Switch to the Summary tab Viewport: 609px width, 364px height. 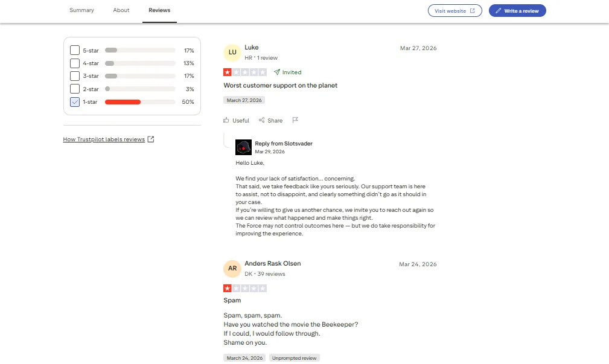[81, 10]
